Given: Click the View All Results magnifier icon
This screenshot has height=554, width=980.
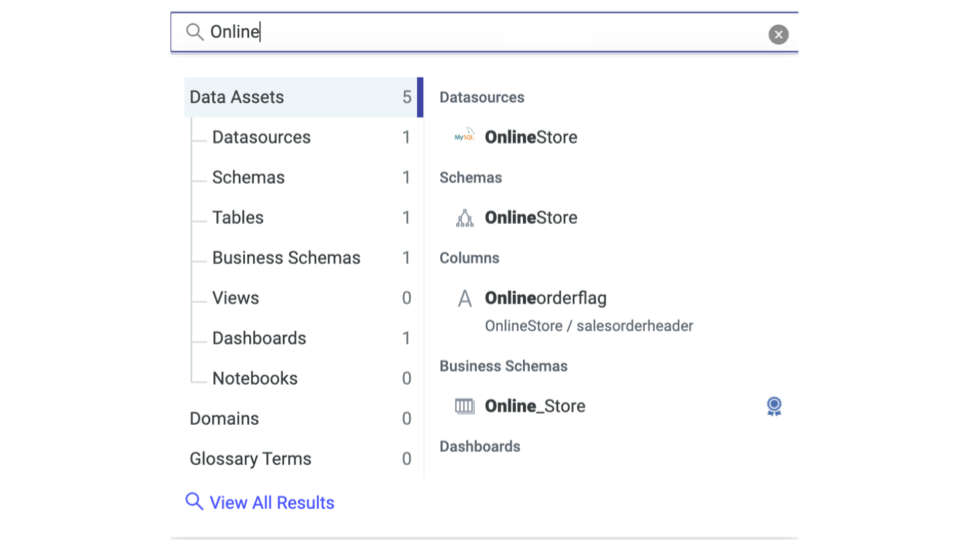Looking at the screenshot, I should point(194,502).
